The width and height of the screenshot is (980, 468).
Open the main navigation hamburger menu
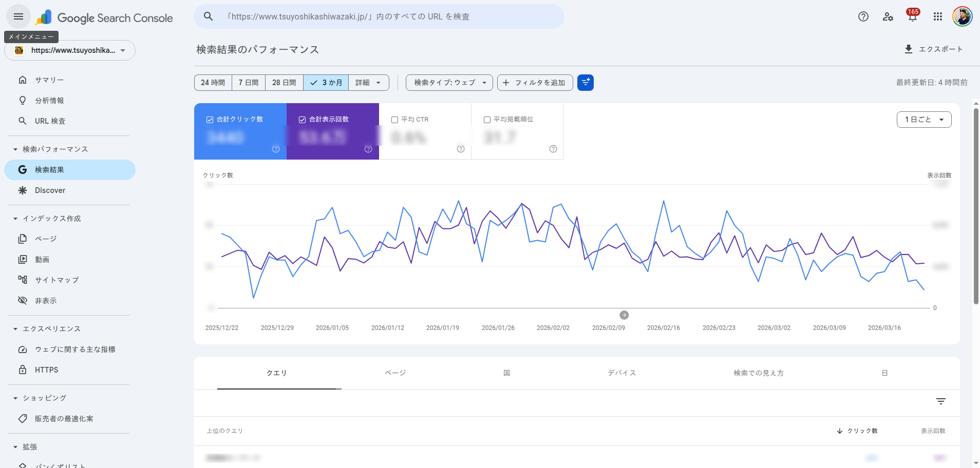click(18, 16)
